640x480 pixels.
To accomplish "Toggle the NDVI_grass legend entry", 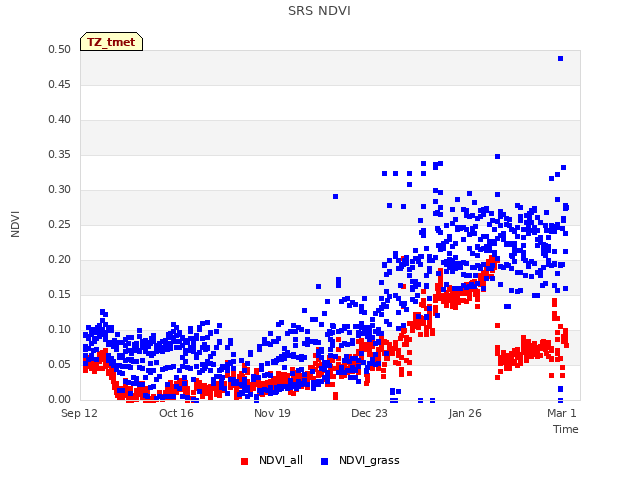I will click(x=360, y=460).
